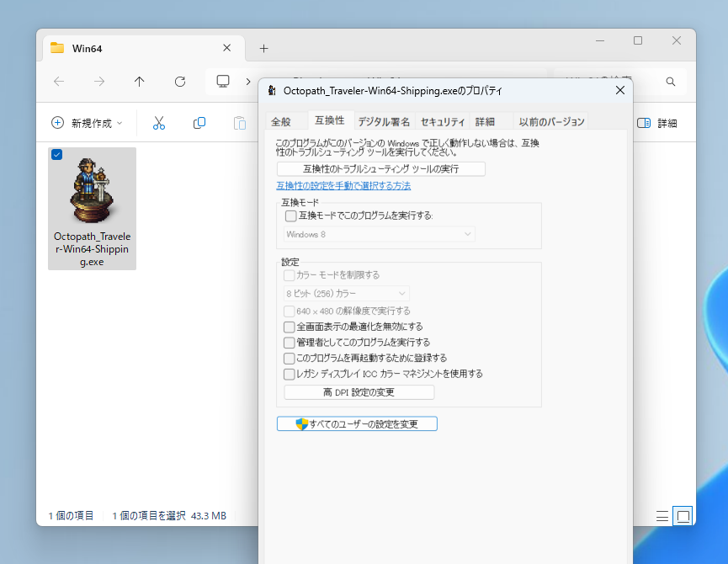
Task: Open the デジタル署名 tab
Action: point(384,121)
